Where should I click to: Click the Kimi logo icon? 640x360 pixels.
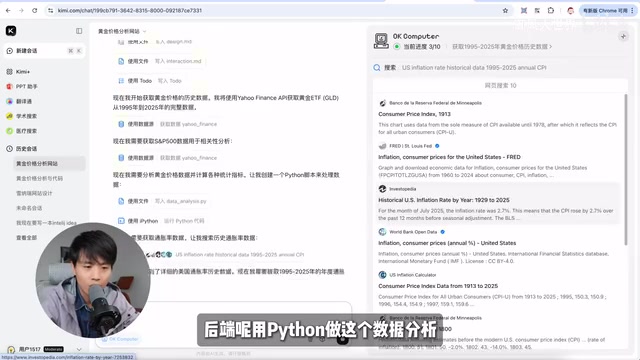pyautogui.click(x=11, y=31)
